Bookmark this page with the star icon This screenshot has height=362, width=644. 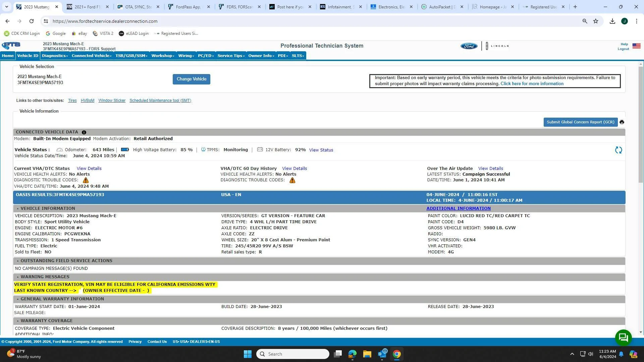coord(596,21)
